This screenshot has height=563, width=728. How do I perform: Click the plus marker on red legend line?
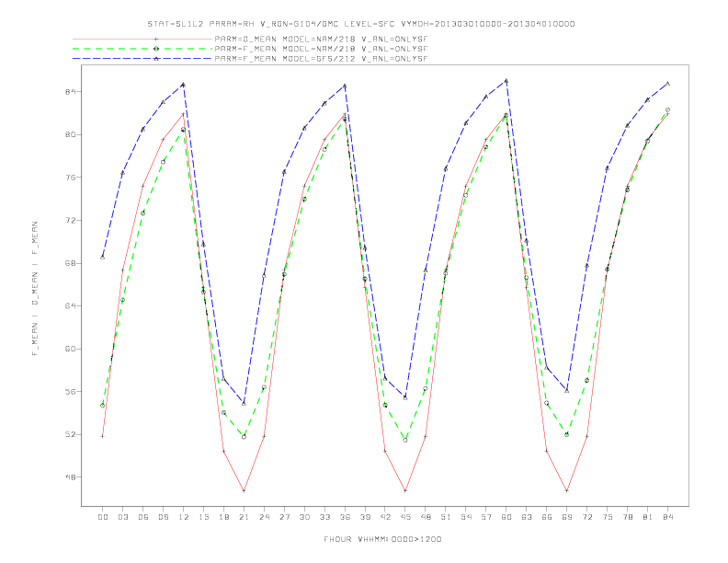[156, 39]
